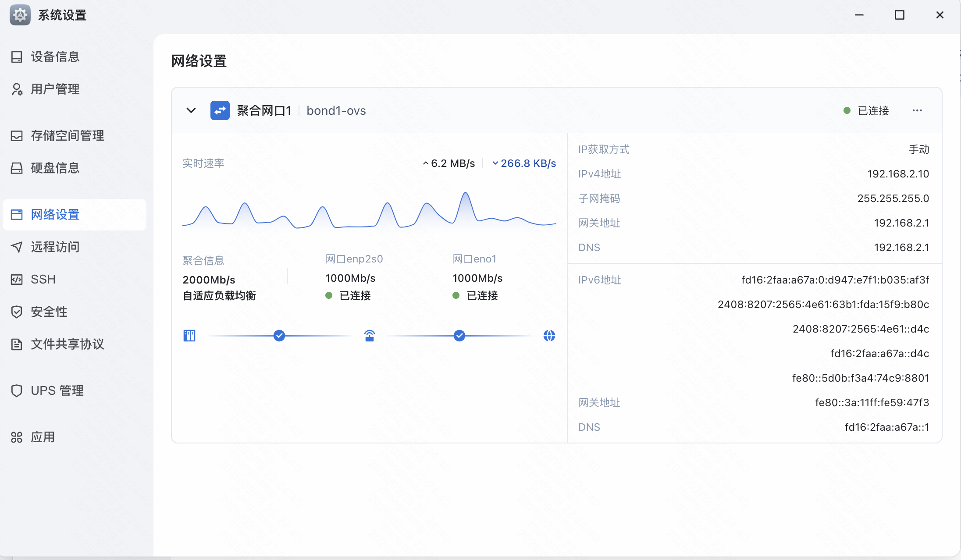
Task: Click link-local address fe80::5d0b:f3a4:74c9:8801
Action: click(861, 378)
